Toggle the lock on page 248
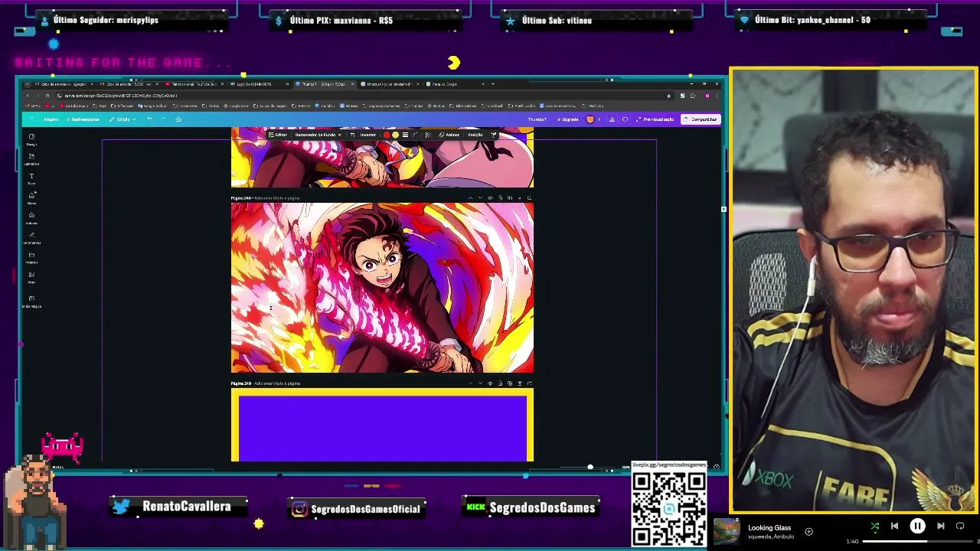 coord(501,198)
